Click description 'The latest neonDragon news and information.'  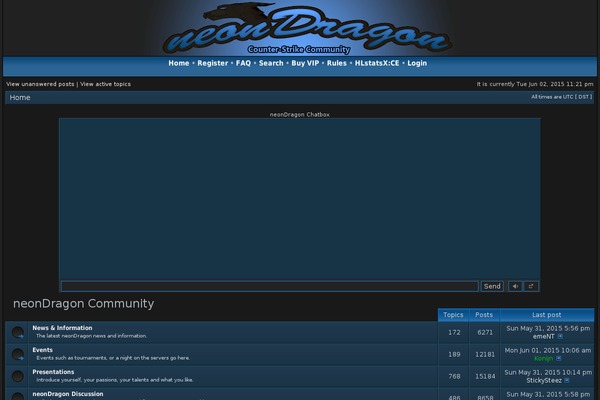point(91,336)
